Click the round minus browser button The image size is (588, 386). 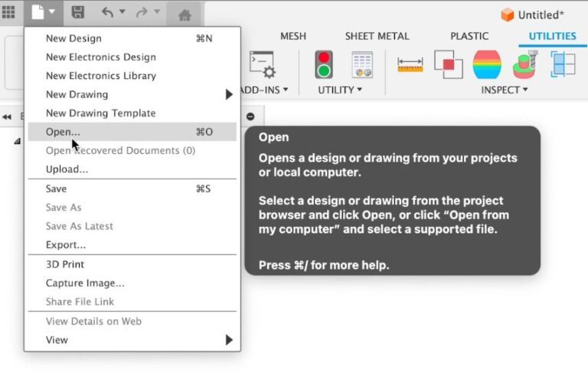250,116
